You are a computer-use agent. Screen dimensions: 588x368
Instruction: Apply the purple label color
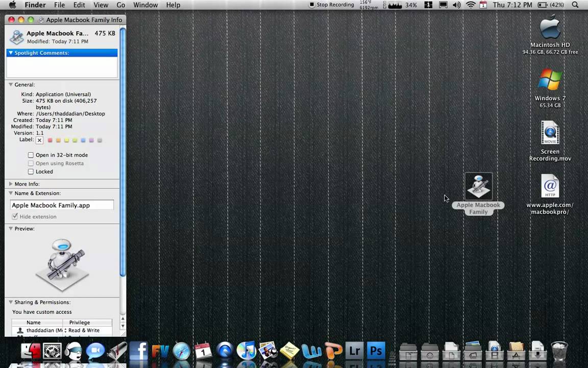click(91, 140)
